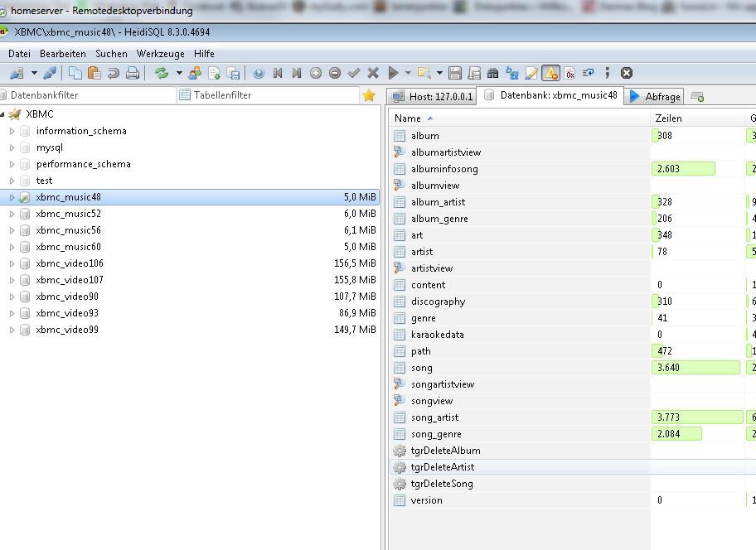
Task: Jump to last row icon
Action: coord(297,73)
